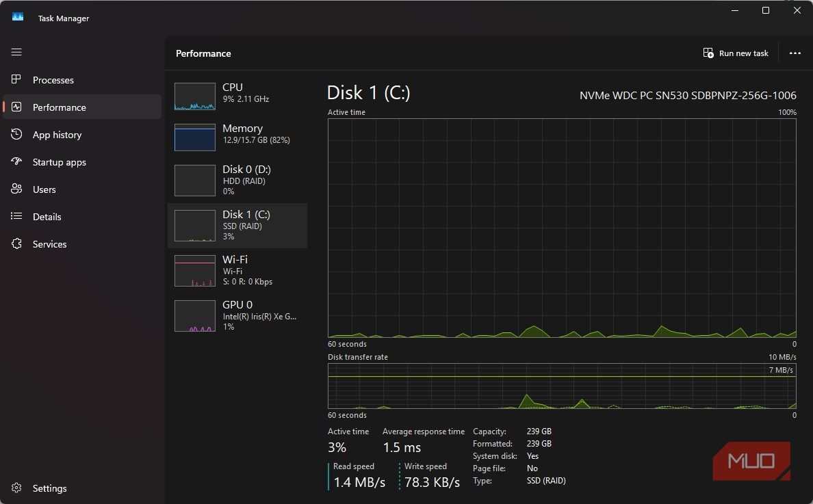Click the Disk 1 (C:) heading
The image size is (813, 504).
tap(369, 93)
